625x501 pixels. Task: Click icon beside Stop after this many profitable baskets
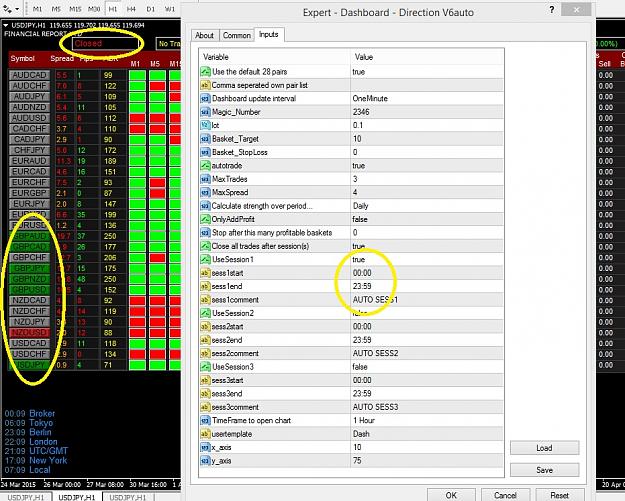coord(205,232)
